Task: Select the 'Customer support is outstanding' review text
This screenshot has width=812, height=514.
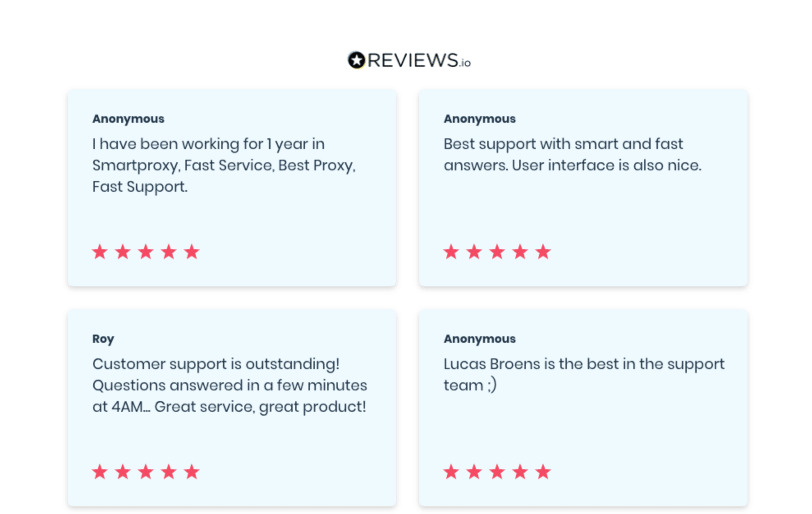Action: pyautogui.click(x=229, y=385)
